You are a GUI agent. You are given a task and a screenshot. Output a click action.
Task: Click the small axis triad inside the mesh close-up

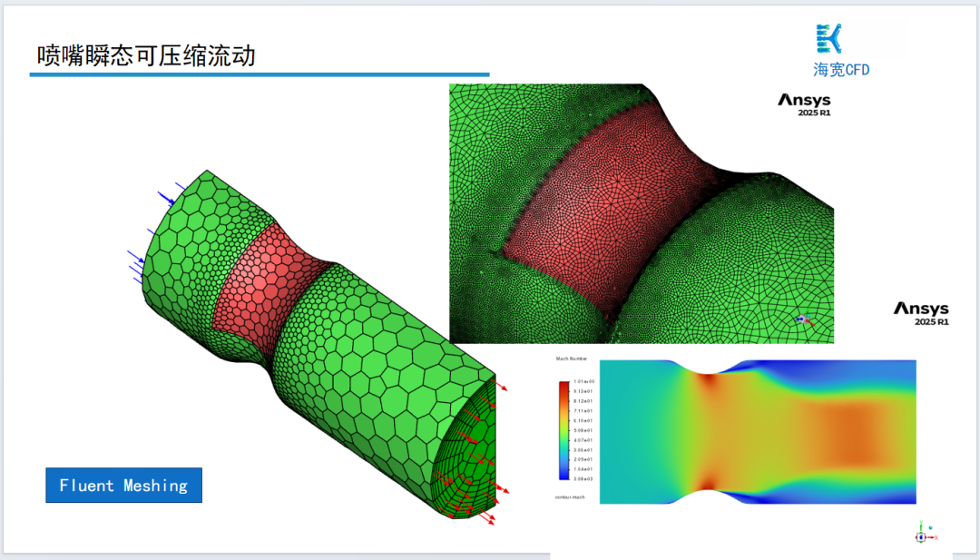[804, 320]
